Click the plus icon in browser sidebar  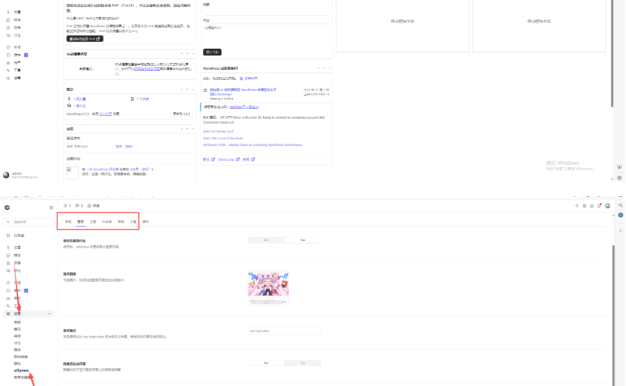620,231
